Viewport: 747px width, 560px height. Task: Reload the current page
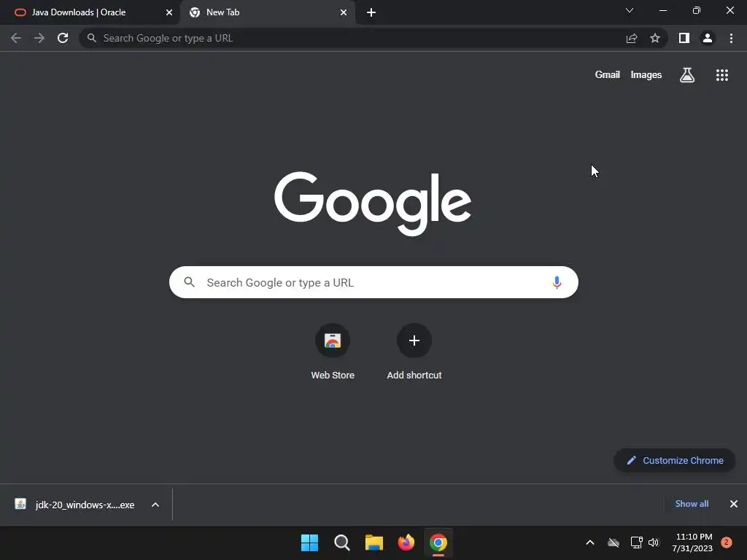coord(63,38)
